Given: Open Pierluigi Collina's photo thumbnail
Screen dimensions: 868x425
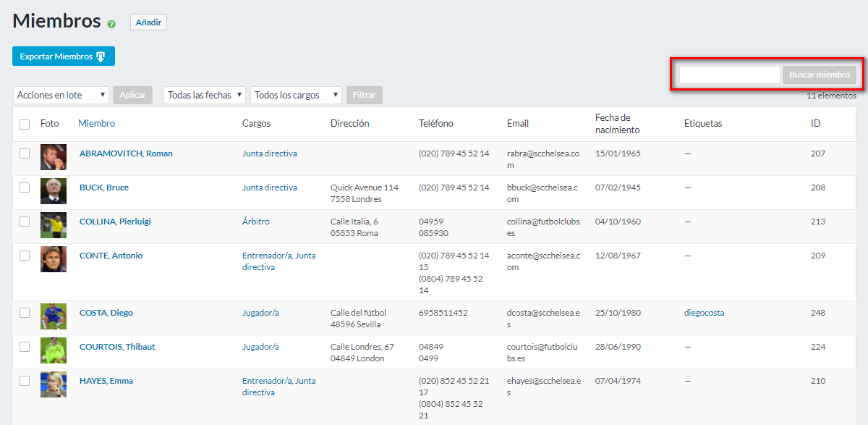Looking at the screenshot, I should (x=54, y=225).
